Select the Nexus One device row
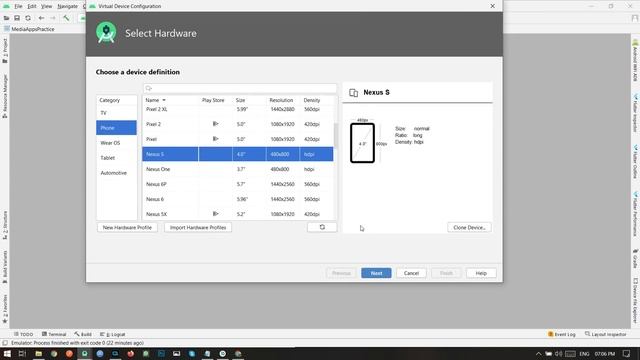The width and height of the screenshot is (640, 360). [x=238, y=169]
